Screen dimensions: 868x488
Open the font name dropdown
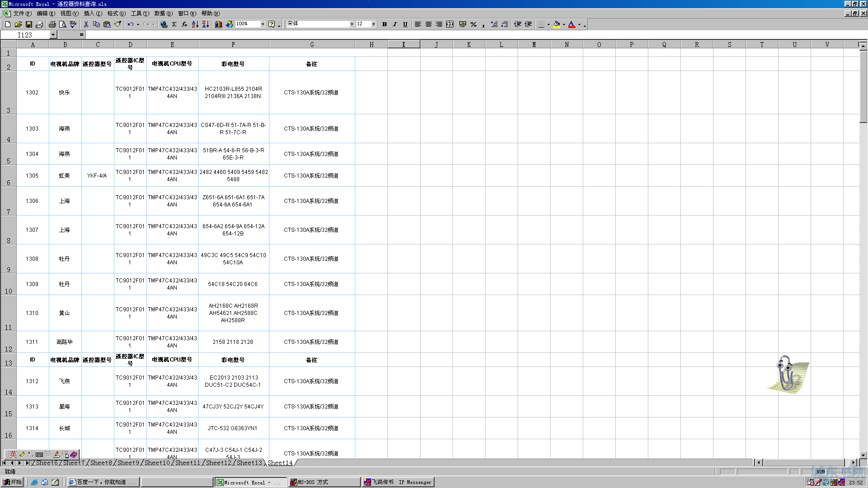pyautogui.click(x=352, y=24)
